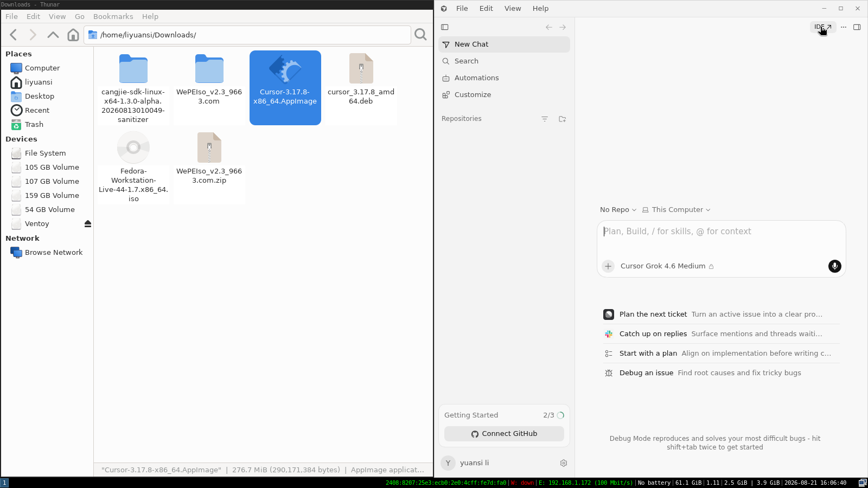Toggle the Cursor left sidebar panel
This screenshot has height=488, width=868.
point(445,27)
